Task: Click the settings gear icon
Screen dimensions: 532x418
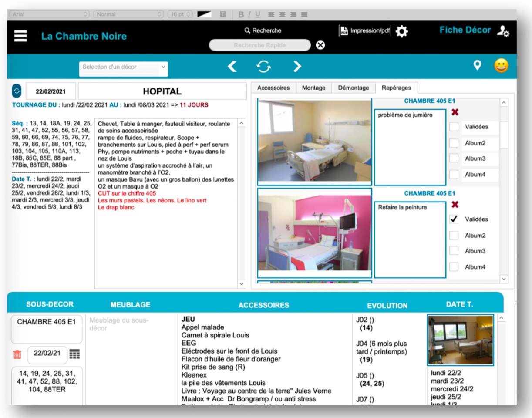Action: click(x=401, y=31)
